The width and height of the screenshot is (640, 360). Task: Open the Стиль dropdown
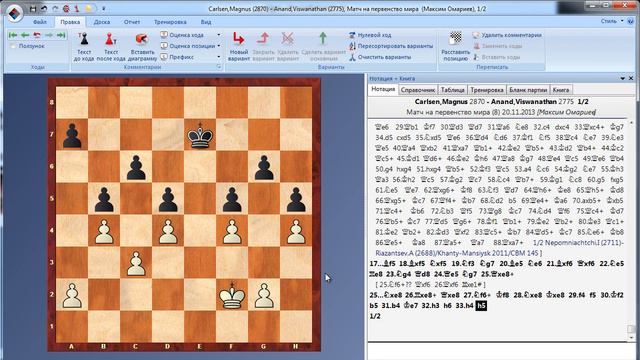611,21
